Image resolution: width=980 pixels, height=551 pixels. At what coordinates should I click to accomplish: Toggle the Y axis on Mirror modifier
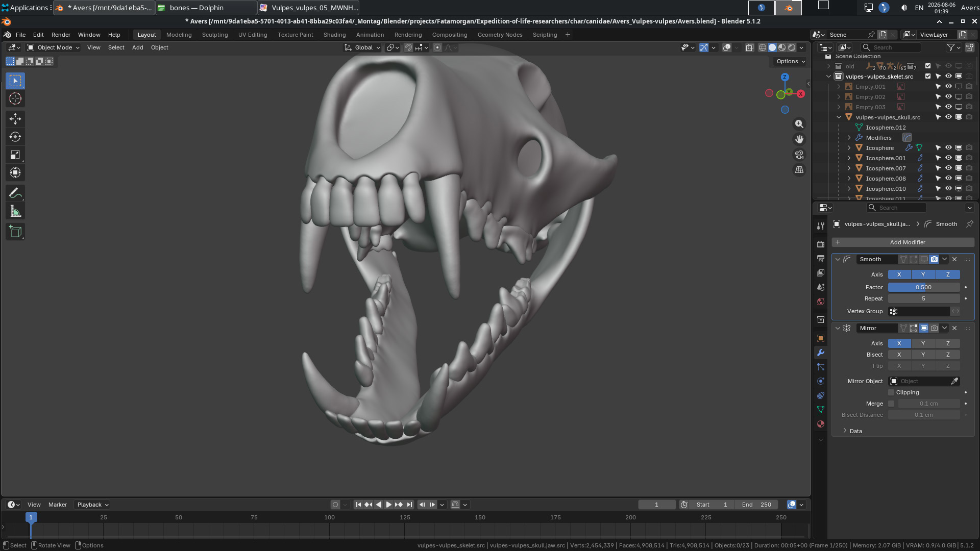(923, 343)
